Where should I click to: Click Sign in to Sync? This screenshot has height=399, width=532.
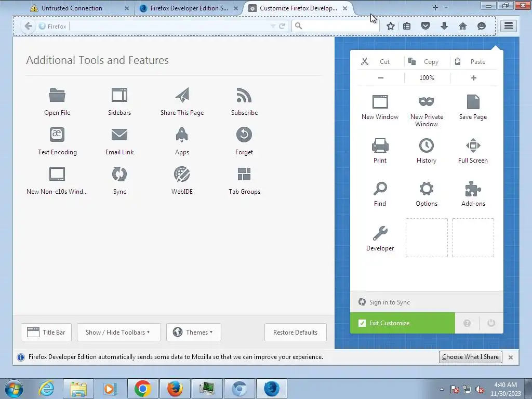tap(390, 302)
